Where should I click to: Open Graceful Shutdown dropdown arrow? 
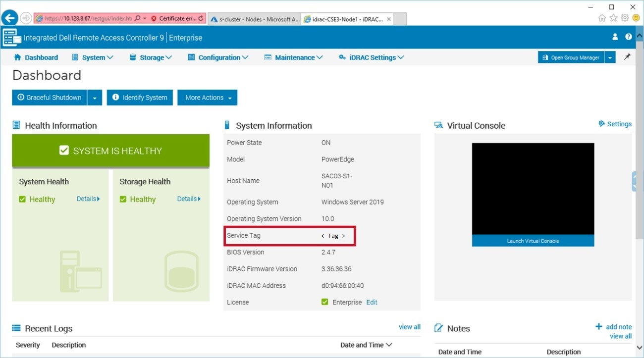pyautogui.click(x=95, y=98)
